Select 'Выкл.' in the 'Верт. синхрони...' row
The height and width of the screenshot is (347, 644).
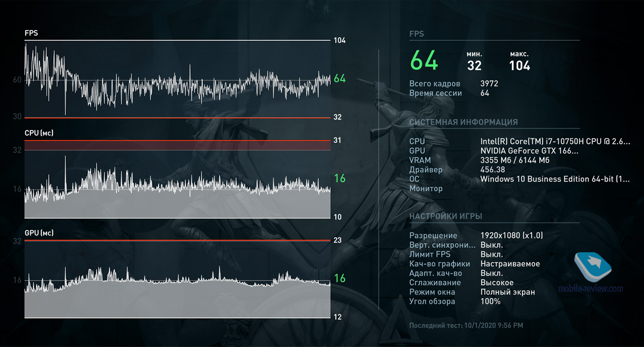point(492,245)
